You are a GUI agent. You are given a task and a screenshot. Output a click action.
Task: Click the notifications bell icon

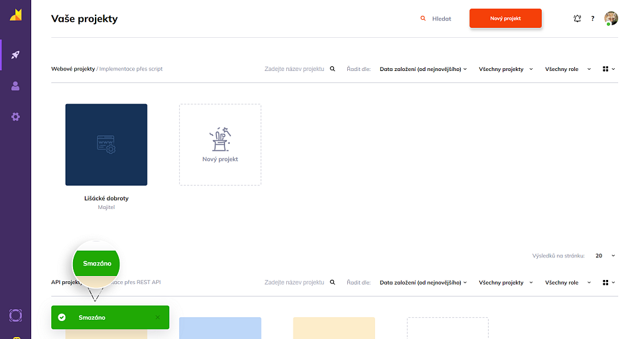pos(577,19)
